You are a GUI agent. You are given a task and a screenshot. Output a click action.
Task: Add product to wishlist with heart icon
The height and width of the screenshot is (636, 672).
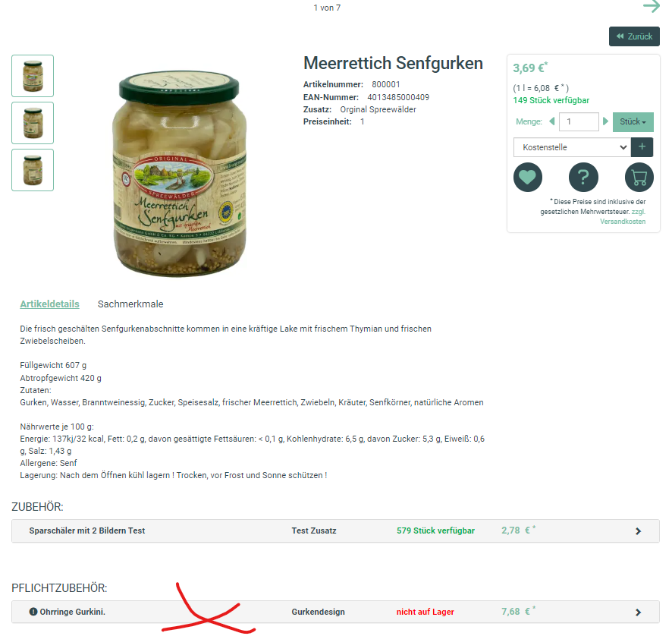(x=528, y=177)
